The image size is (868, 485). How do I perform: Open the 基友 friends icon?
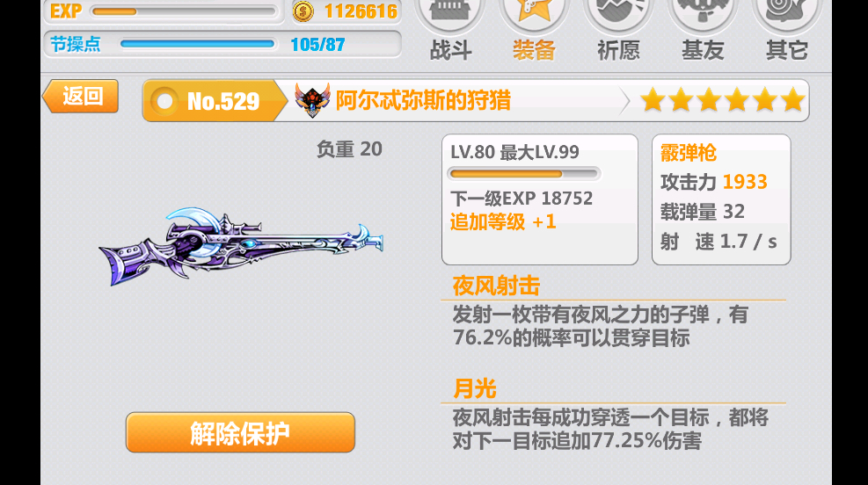[702, 14]
